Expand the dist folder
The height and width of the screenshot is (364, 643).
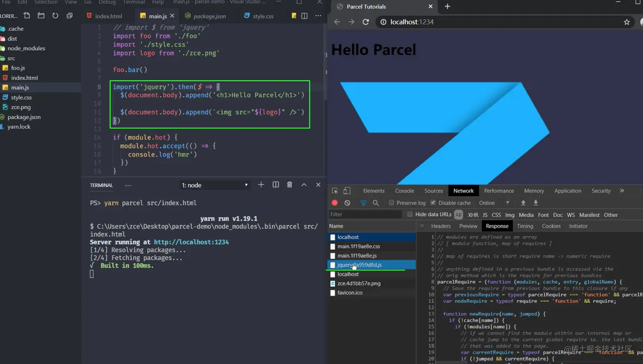(x=12, y=38)
